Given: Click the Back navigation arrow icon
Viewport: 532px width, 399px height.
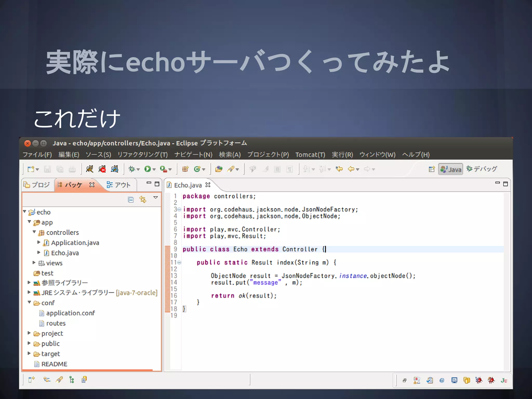Looking at the screenshot, I should (x=351, y=169).
